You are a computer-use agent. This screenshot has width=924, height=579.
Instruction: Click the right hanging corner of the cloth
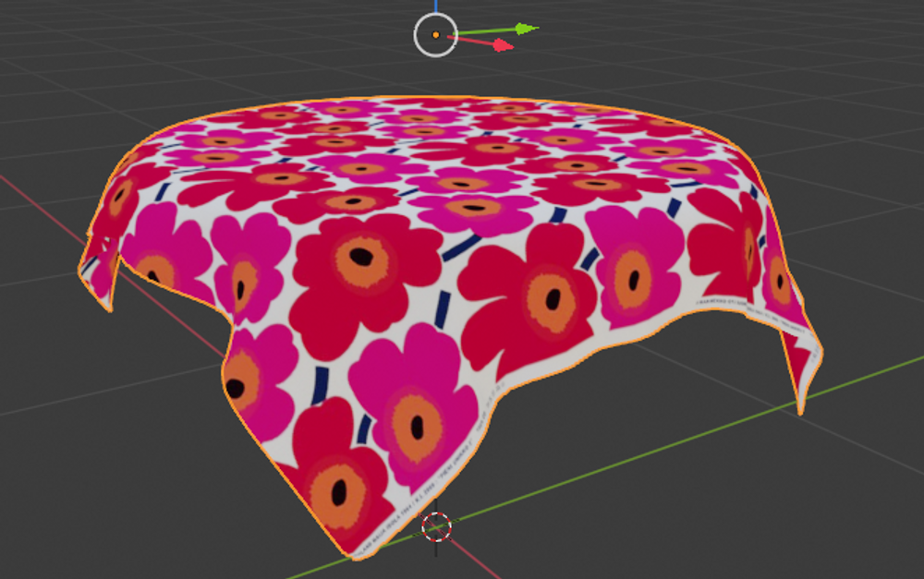point(800,399)
